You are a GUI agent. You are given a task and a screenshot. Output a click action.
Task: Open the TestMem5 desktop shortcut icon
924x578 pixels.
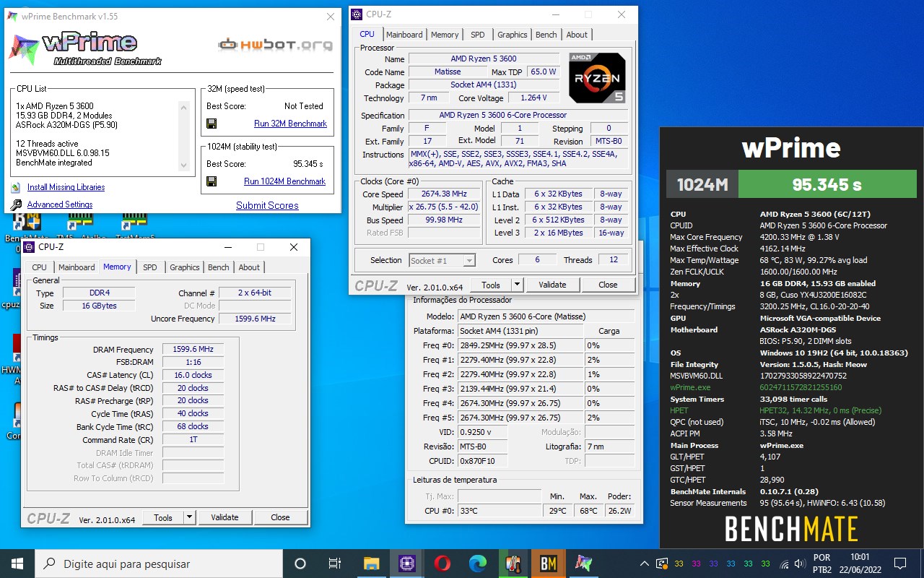(x=134, y=221)
